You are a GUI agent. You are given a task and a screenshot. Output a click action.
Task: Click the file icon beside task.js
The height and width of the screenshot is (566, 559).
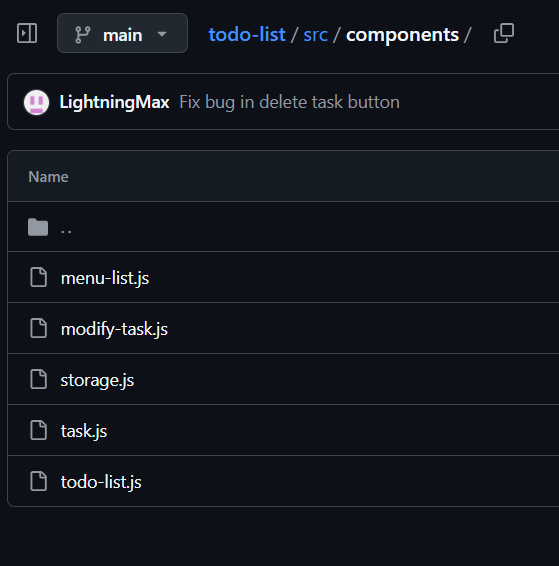(38, 430)
